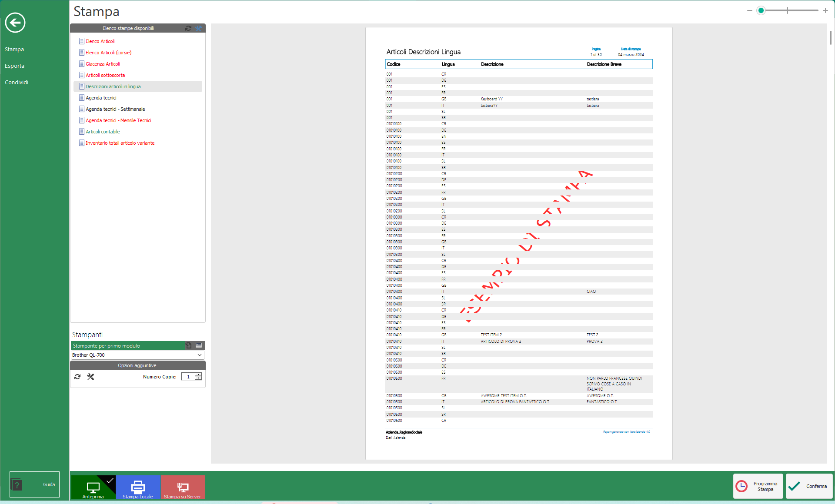The height and width of the screenshot is (504, 835).
Task: Select the Articoli contabile report
Action: pos(103,132)
